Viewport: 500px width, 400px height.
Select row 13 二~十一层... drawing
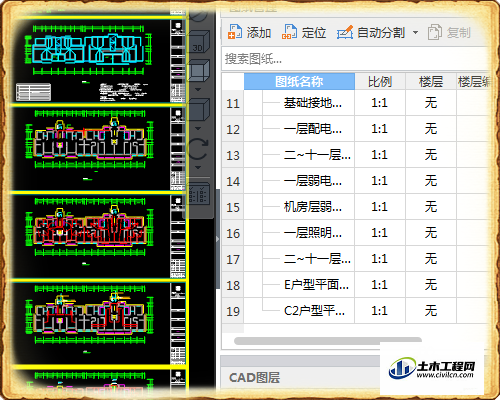click(x=317, y=155)
